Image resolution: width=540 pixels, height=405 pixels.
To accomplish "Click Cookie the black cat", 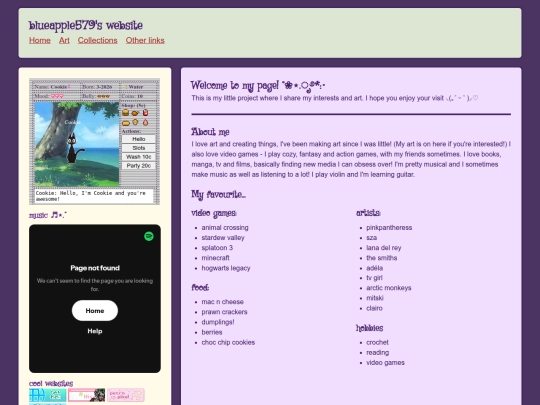I will click(x=74, y=148).
